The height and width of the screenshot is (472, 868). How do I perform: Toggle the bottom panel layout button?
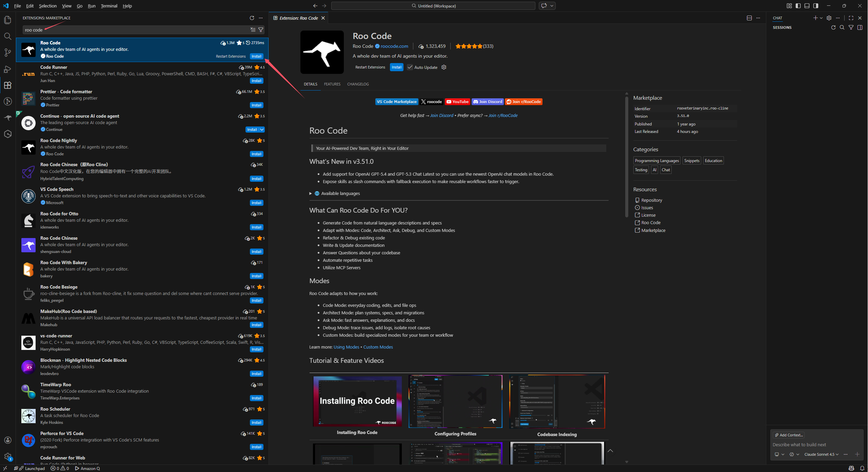pos(807,6)
